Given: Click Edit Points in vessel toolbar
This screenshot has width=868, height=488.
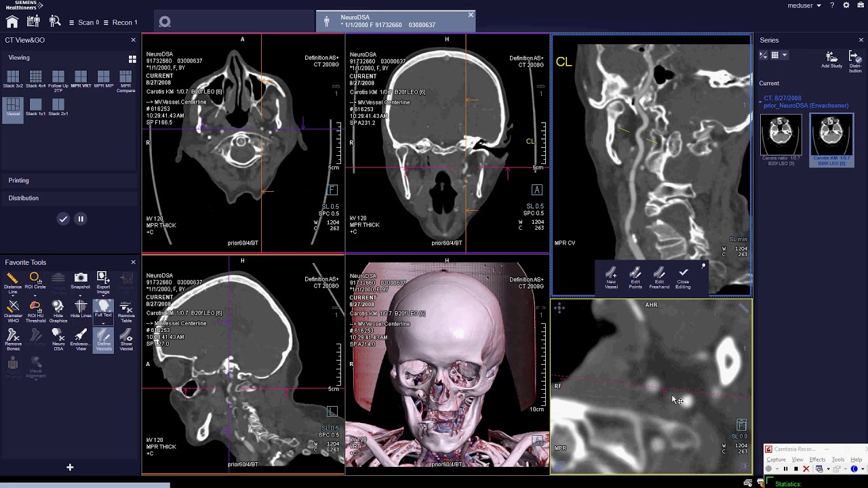Looking at the screenshot, I should point(635,278).
